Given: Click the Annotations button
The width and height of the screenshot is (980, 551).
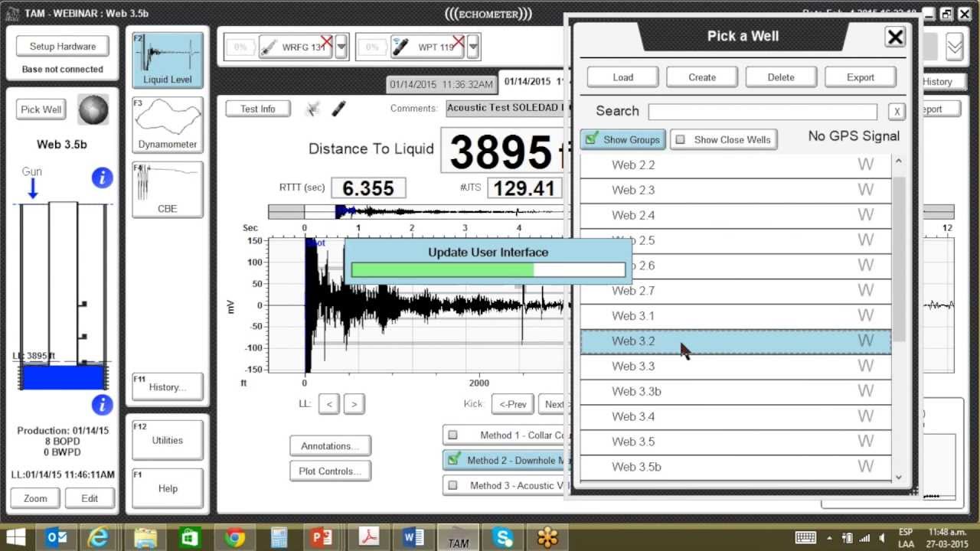Looking at the screenshot, I should click(x=330, y=446).
